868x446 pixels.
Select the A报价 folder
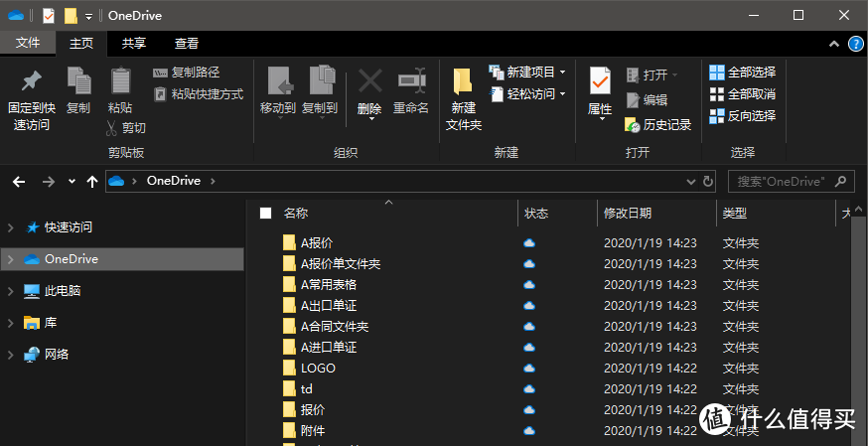pyautogui.click(x=317, y=243)
